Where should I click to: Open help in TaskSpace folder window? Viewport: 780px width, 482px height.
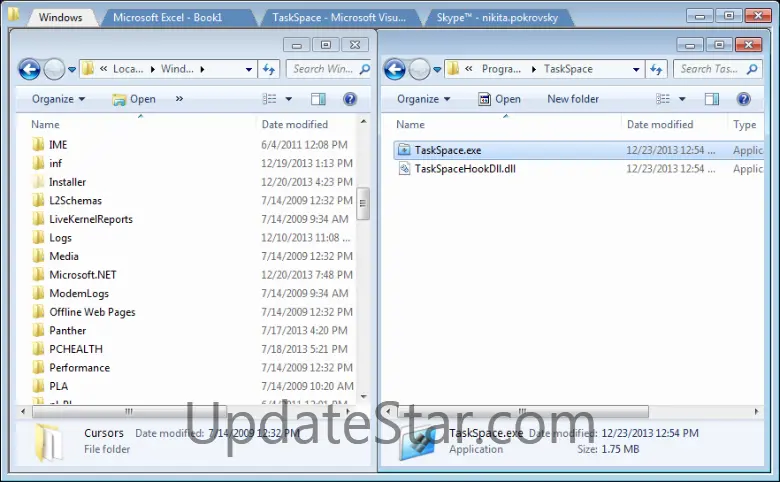click(x=743, y=99)
